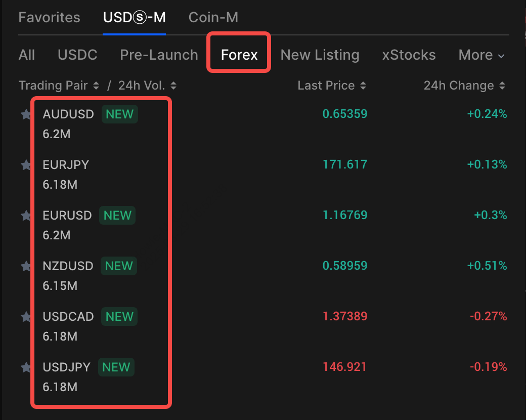Screen dimensions: 526x420
Task: Favorite the AUDUSD pair star icon
Action: tap(26, 115)
